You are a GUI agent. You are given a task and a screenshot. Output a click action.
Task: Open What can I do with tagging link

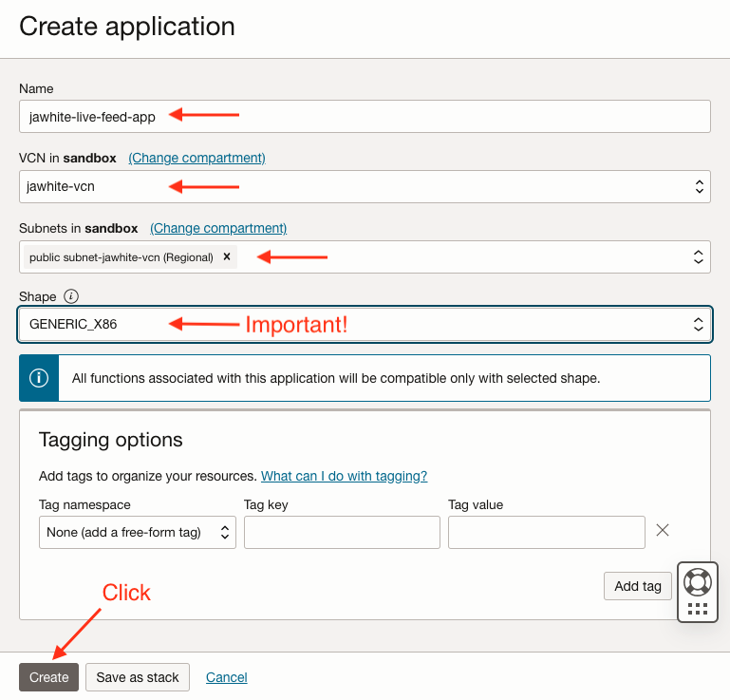(x=344, y=476)
